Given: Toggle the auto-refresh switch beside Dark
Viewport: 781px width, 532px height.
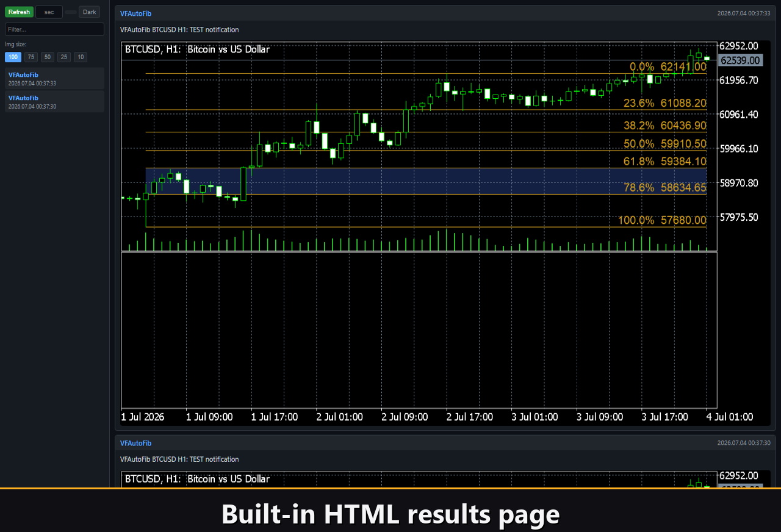Looking at the screenshot, I should (x=71, y=12).
